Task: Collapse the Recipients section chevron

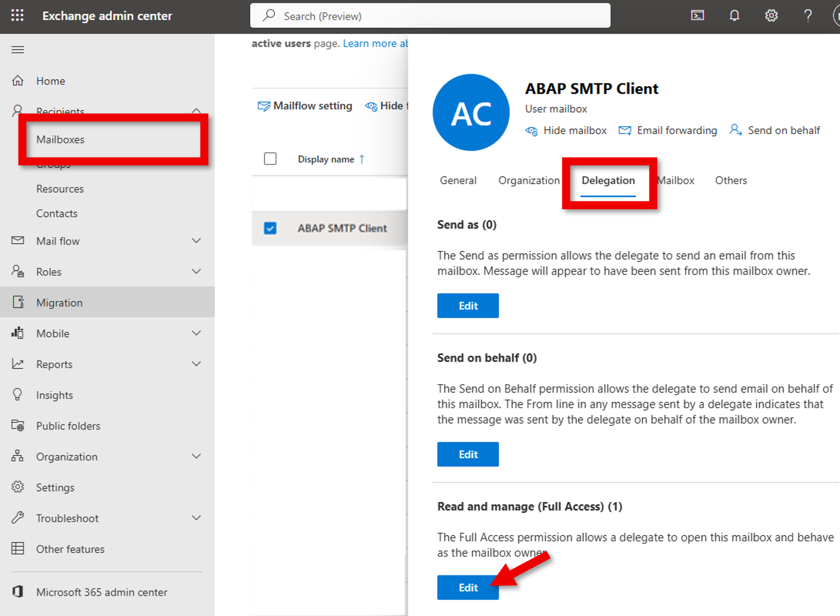Action: tap(196, 111)
